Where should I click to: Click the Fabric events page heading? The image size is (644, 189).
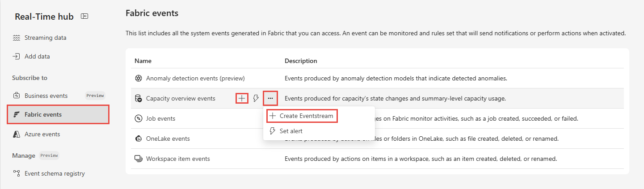(152, 13)
